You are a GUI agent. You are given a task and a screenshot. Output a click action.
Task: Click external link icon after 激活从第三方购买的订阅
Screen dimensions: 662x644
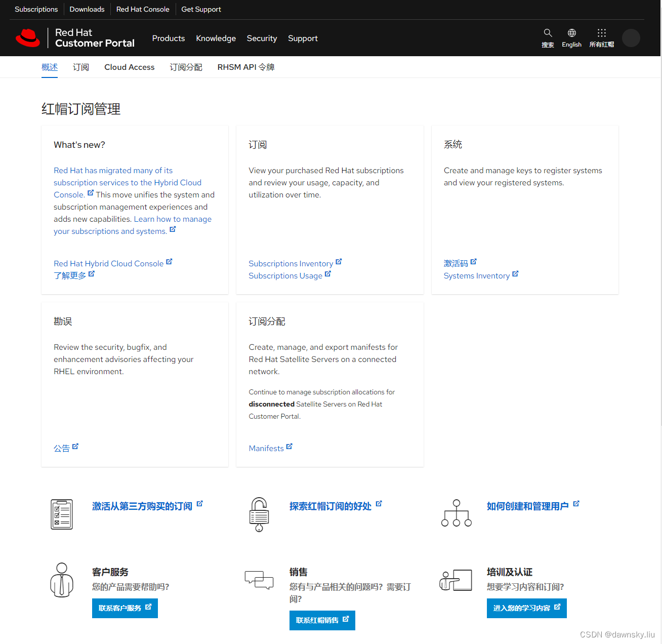pos(199,504)
